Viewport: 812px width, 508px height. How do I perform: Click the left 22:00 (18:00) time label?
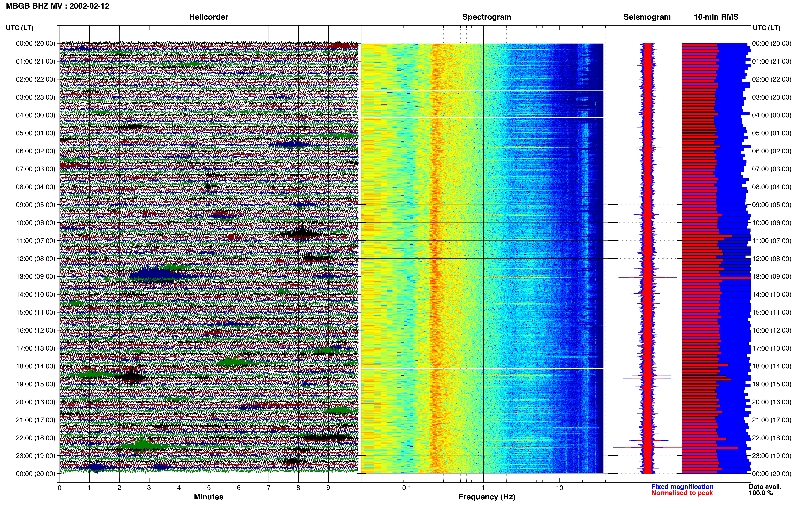tap(36, 438)
